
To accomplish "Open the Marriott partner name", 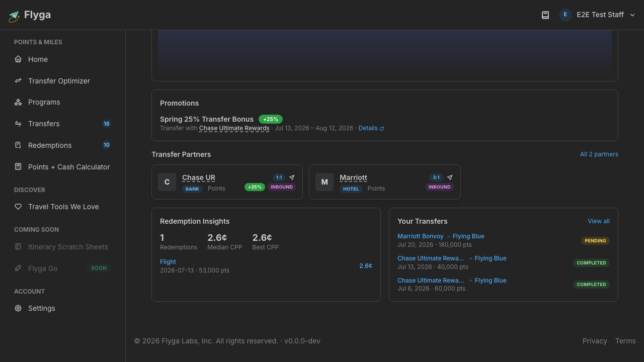I will pyautogui.click(x=353, y=177).
